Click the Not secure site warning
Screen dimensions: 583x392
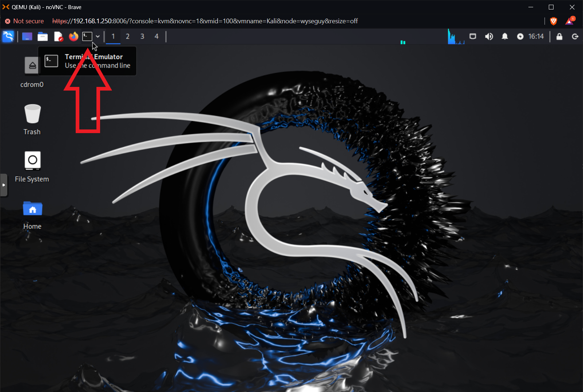point(24,21)
